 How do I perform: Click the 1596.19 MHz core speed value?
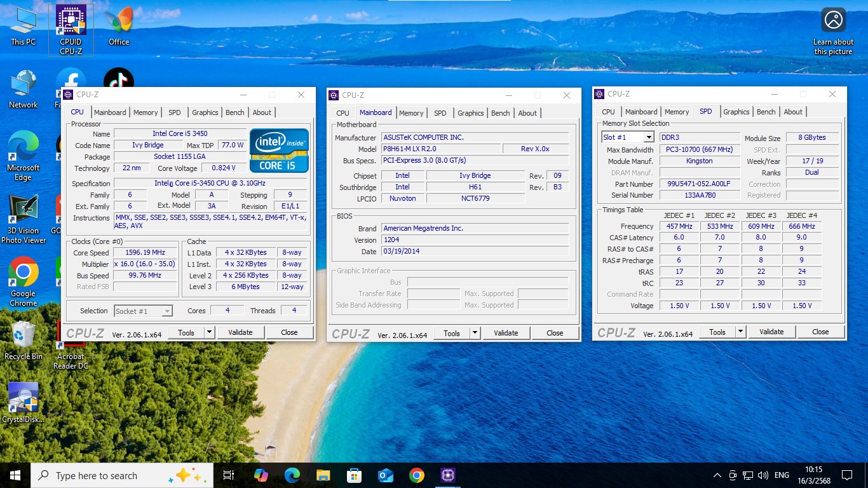[x=145, y=253]
